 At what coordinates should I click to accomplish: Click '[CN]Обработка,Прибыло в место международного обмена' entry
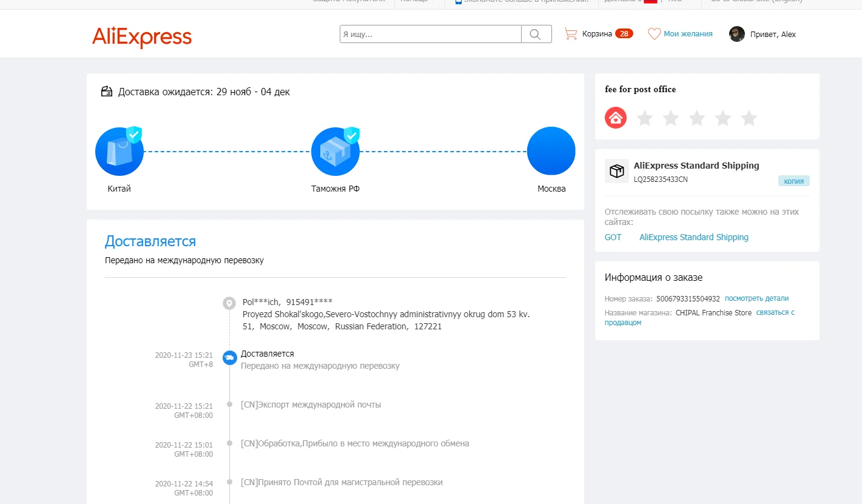pyautogui.click(x=355, y=443)
